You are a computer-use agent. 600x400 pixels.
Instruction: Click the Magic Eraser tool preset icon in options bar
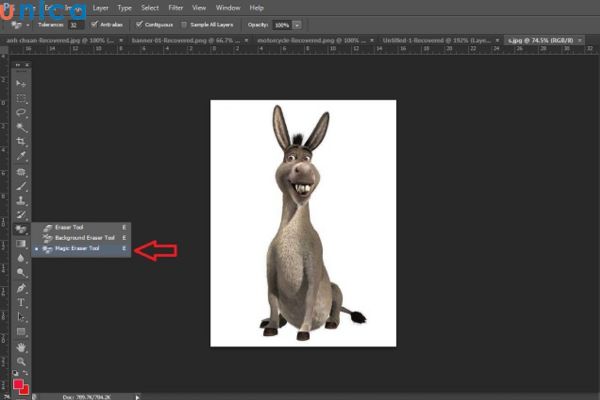(16, 25)
